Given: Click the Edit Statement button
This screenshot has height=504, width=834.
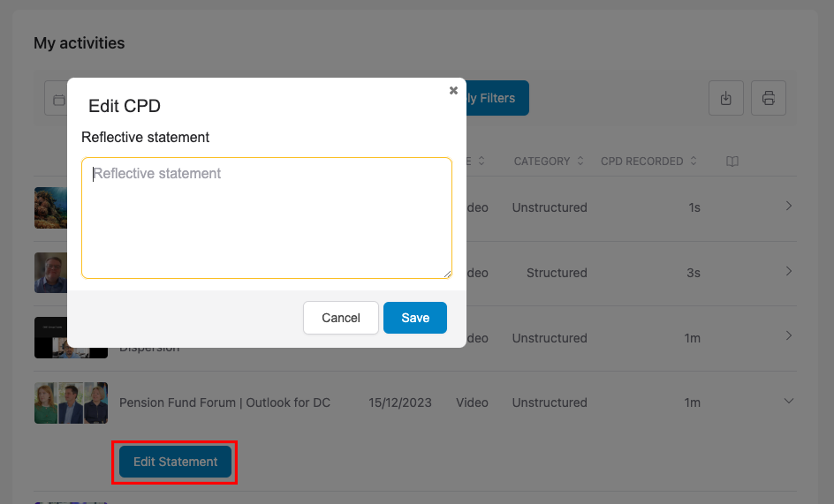Looking at the screenshot, I should coord(175,462).
